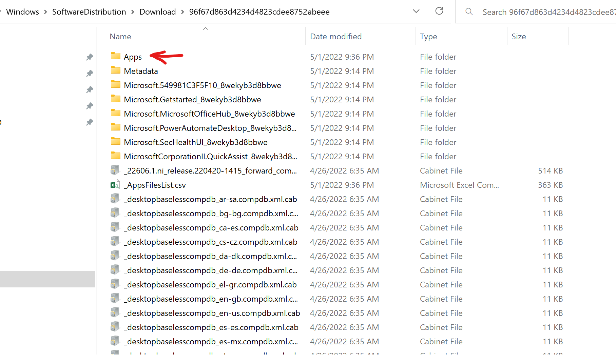Screen dimensions: 616x364
Task: Sort files by the Type column
Action: (x=428, y=37)
